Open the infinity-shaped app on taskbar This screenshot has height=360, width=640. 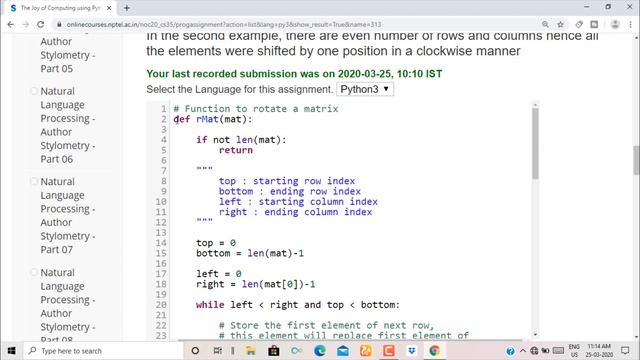coord(297,351)
